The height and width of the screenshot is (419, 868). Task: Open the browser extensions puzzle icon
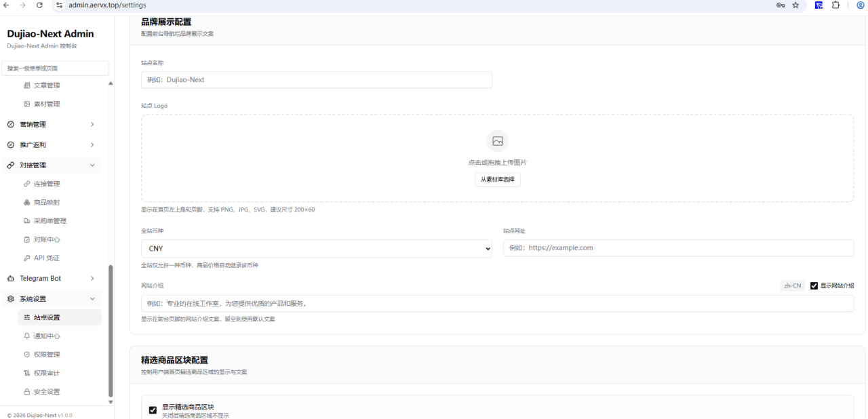[x=835, y=5]
